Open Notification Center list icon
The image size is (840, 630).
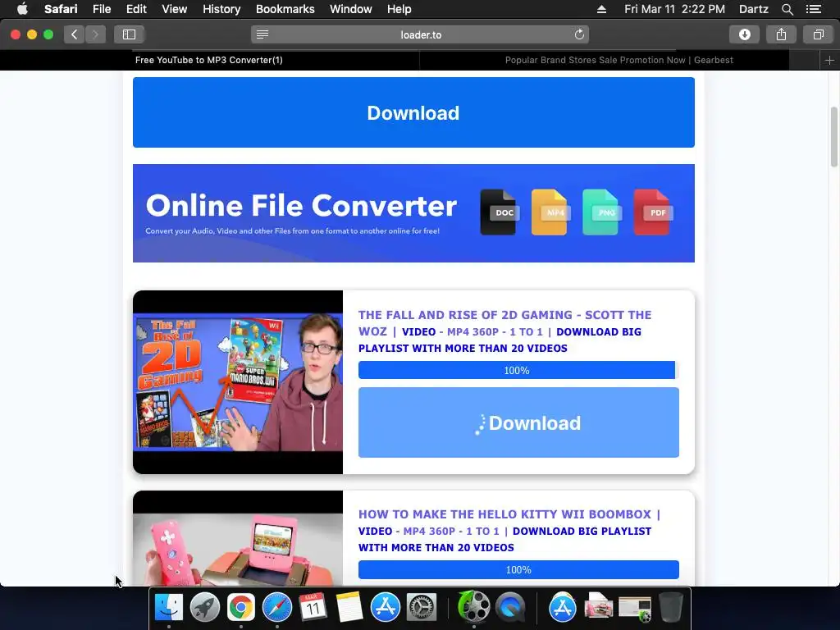click(x=814, y=9)
